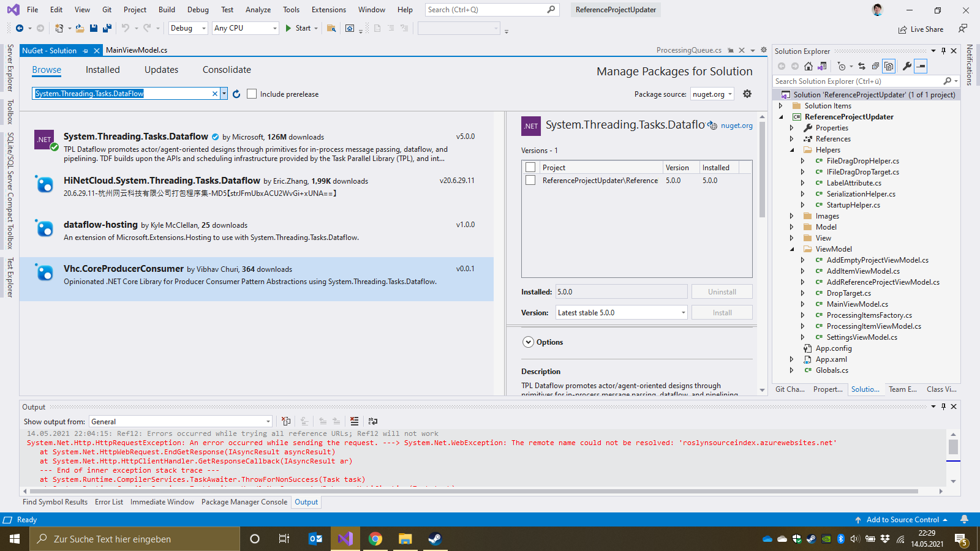Click the Live Share icon
The width and height of the screenshot is (980, 551).
click(921, 29)
